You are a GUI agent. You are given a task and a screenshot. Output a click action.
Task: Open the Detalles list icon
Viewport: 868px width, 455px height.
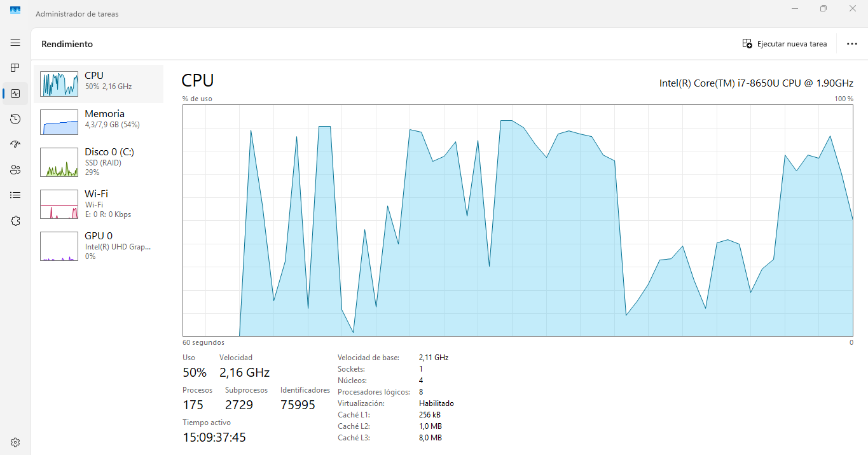coord(15,195)
